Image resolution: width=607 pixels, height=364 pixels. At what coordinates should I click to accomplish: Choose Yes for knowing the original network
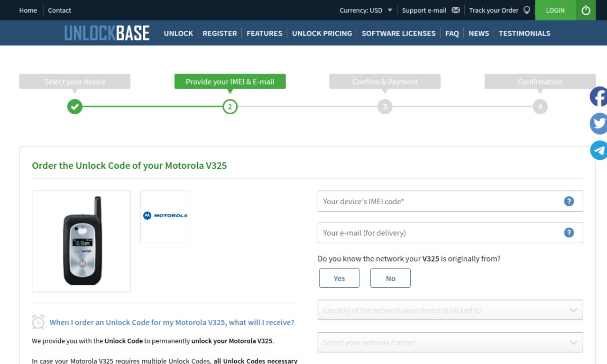[x=340, y=278]
